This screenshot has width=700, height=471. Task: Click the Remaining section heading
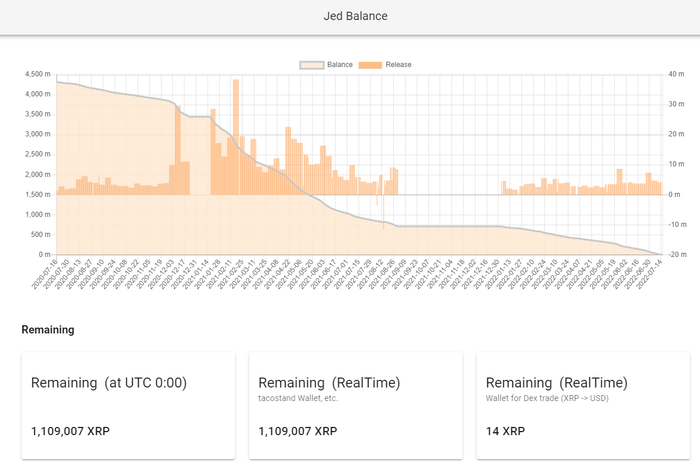[48, 330]
